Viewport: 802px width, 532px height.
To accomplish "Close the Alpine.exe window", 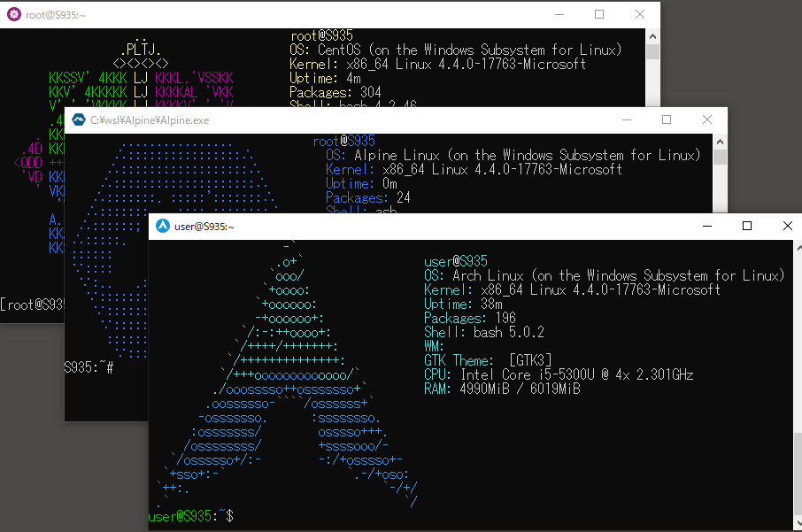I will point(707,120).
